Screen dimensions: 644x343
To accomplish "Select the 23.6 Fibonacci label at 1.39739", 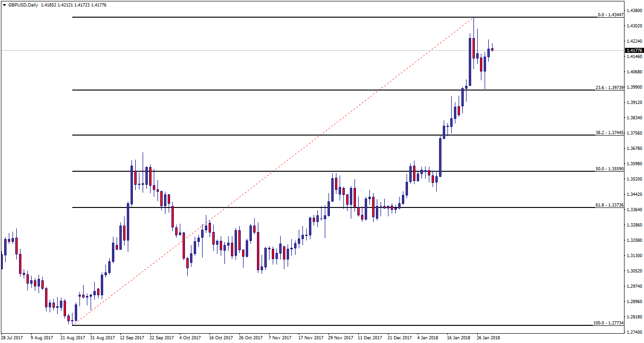I will pos(609,87).
